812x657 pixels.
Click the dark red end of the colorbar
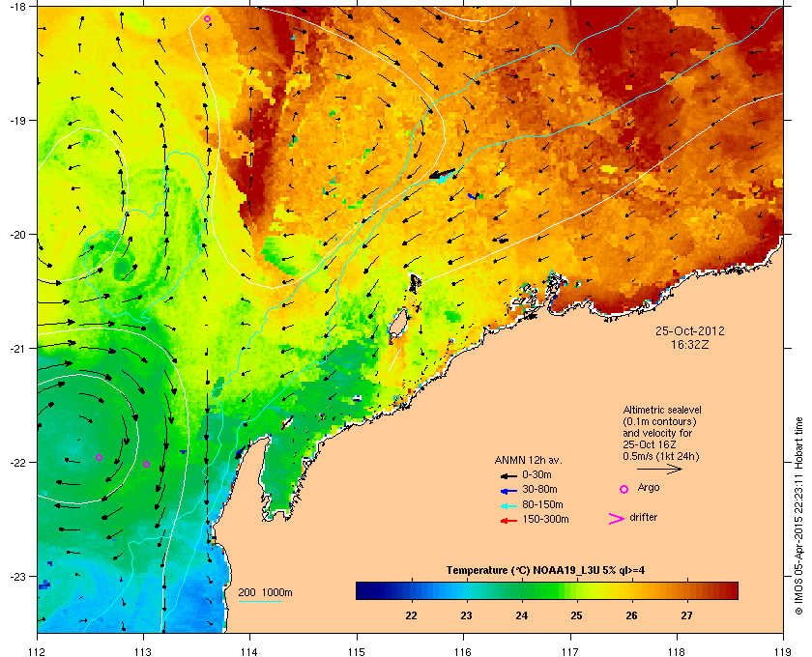(731, 590)
